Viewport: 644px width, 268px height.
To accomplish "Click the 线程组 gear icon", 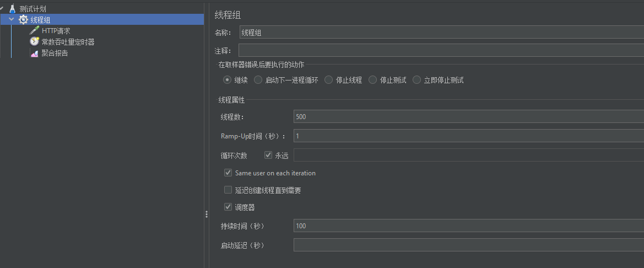I will [23, 20].
